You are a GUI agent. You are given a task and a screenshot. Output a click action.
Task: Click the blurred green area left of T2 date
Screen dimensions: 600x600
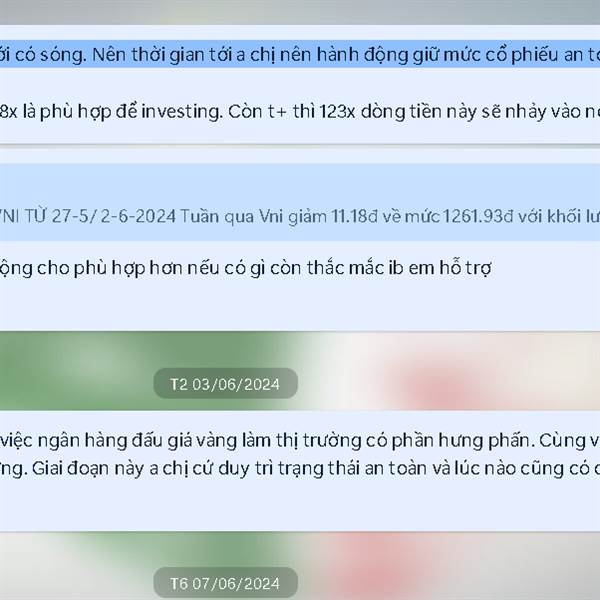[x=77, y=371]
